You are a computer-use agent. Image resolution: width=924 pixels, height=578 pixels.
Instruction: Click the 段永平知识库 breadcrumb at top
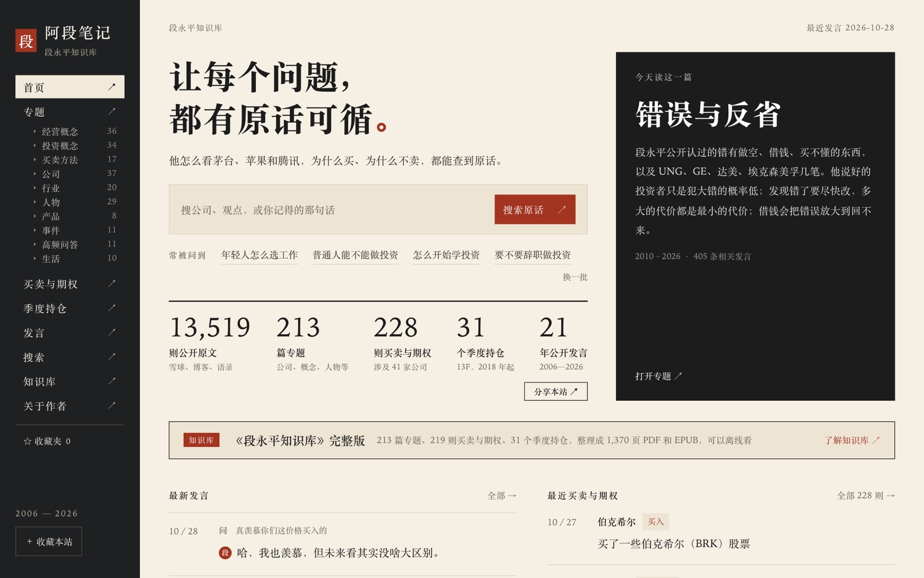coord(195,28)
